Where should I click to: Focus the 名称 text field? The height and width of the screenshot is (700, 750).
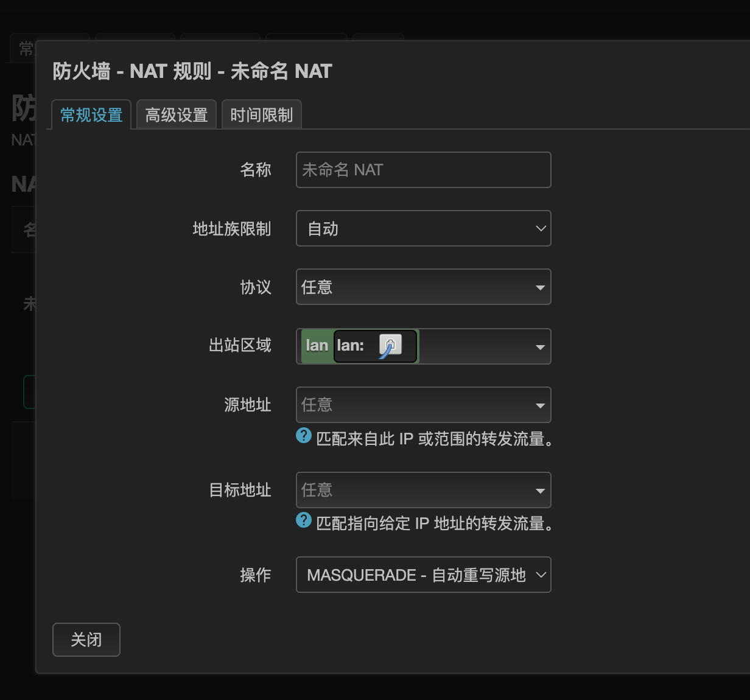423,170
